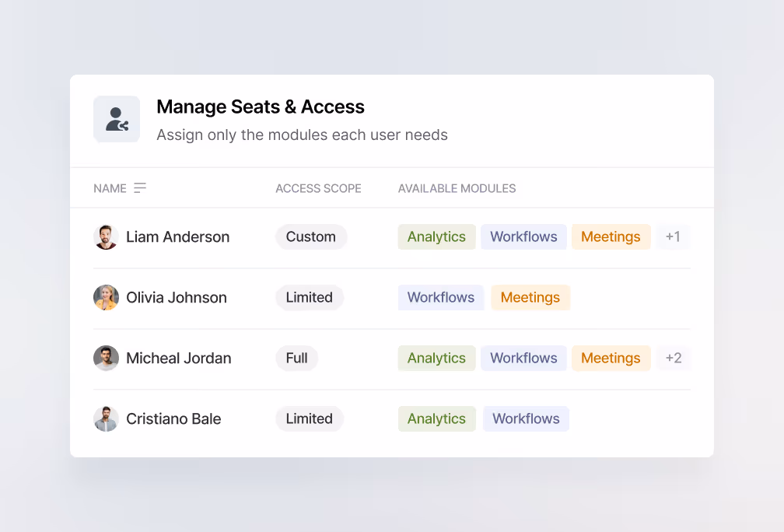This screenshot has width=784, height=532.
Task: Click the user sharing icon in header
Action: point(117,119)
